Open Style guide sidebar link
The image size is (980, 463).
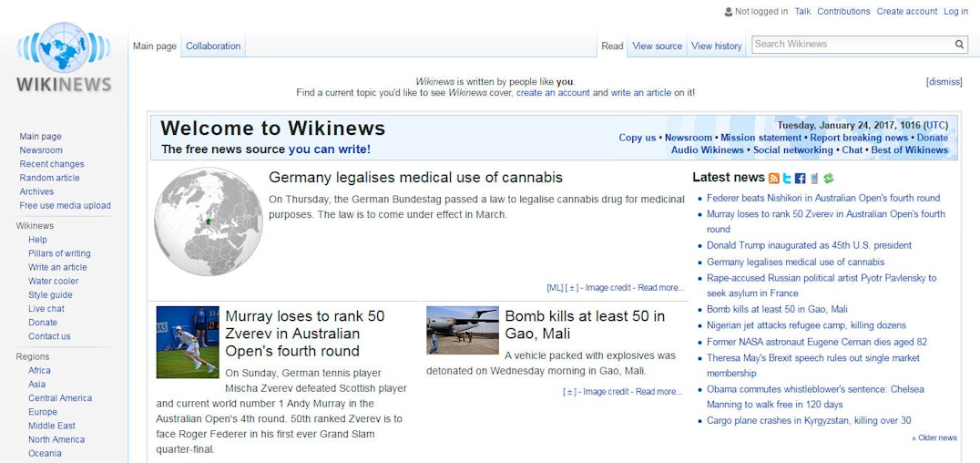[x=50, y=294]
